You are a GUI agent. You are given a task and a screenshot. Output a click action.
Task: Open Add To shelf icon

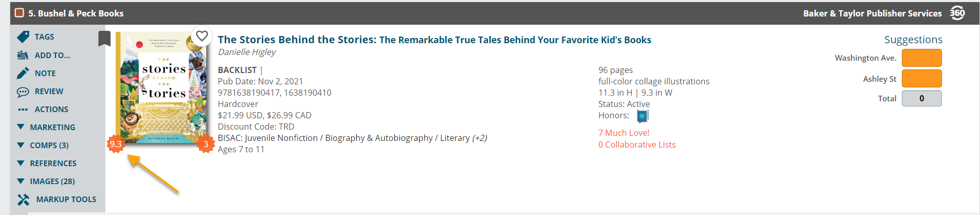[x=23, y=55]
